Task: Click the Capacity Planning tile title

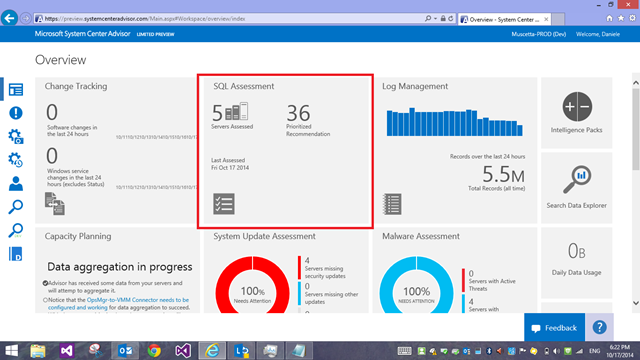Action: tap(78, 236)
